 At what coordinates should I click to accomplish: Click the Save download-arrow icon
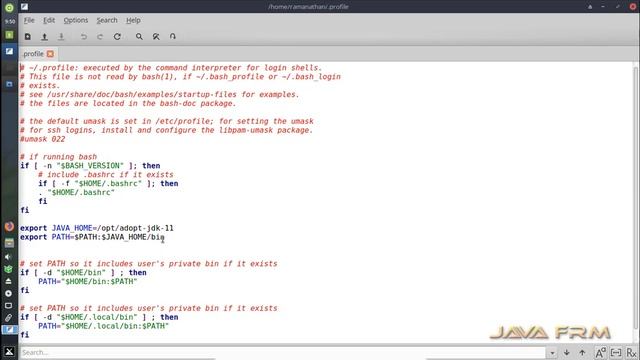pos(61,37)
